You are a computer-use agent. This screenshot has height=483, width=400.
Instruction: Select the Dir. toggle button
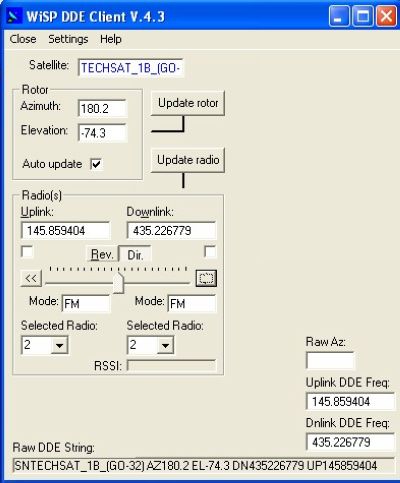tap(135, 255)
